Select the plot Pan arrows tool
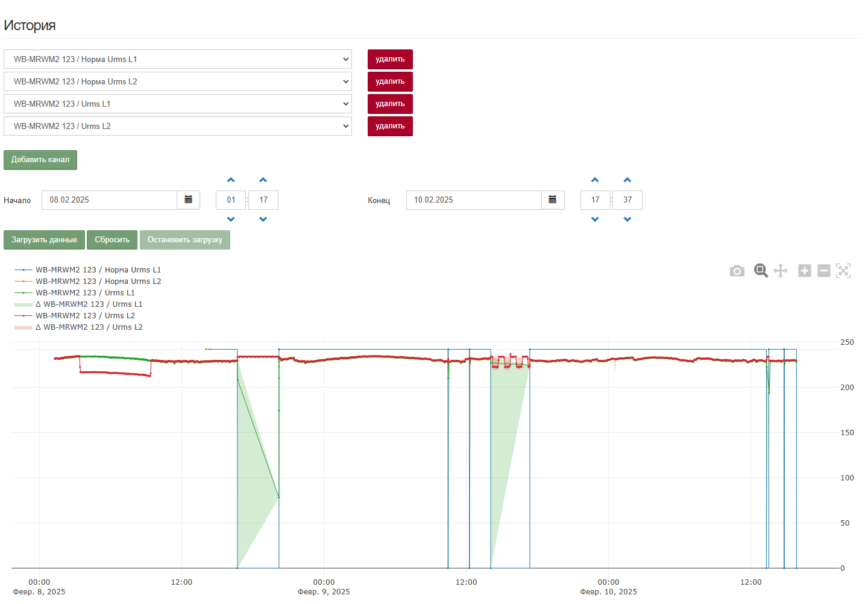 pos(781,271)
